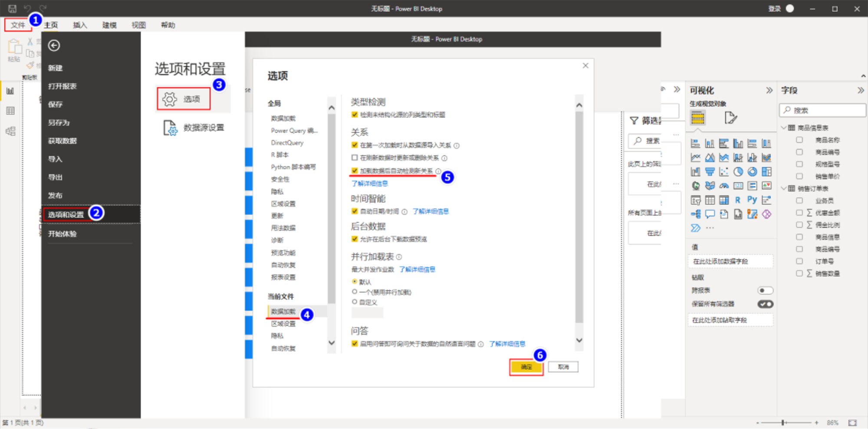
Task: Open the 视图 ribbon tab
Action: click(x=139, y=25)
